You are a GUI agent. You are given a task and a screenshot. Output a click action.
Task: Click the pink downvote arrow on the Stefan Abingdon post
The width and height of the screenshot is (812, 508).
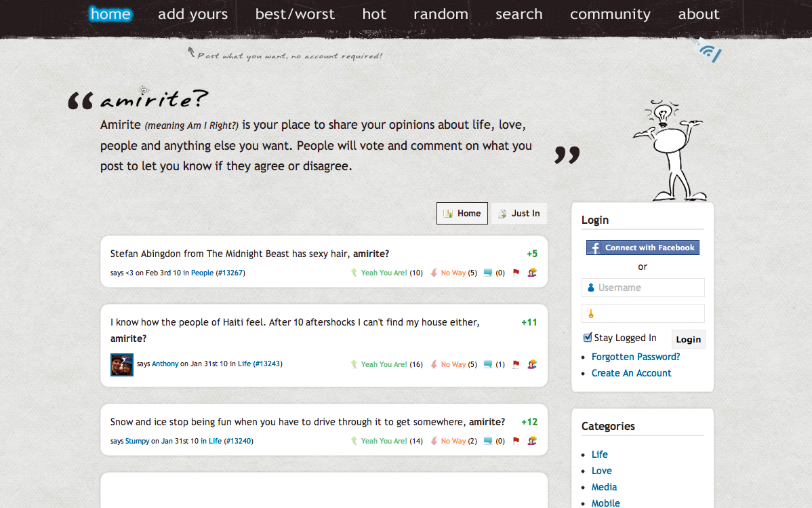coord(434,273)
